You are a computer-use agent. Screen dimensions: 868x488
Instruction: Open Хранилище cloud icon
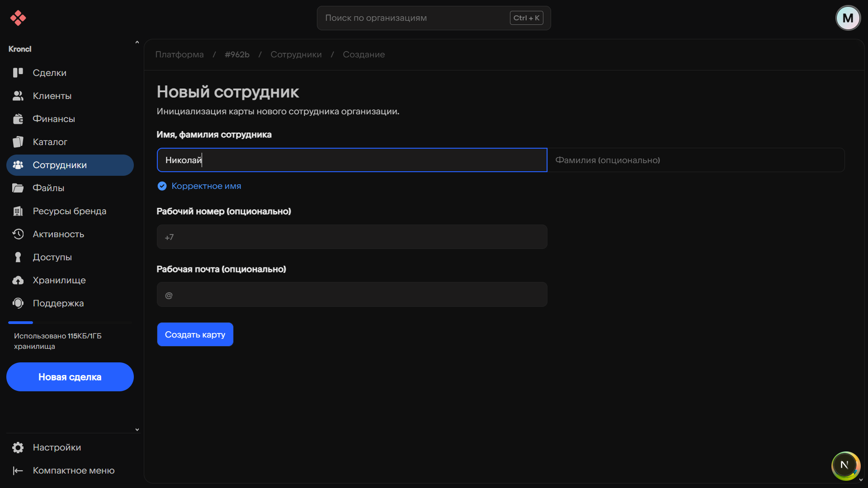tap(18, 280)
